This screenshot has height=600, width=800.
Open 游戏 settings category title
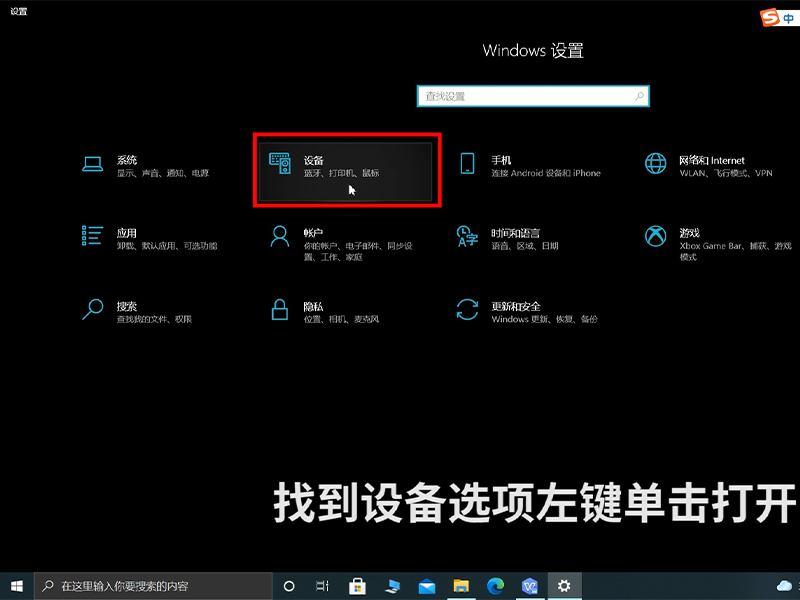689,233
